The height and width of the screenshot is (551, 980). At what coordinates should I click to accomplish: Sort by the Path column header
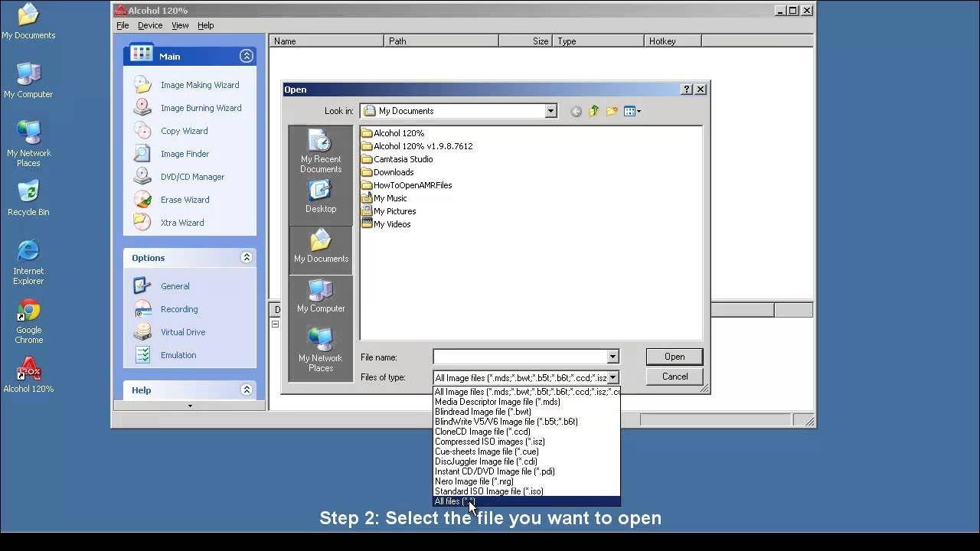(442, 41)
